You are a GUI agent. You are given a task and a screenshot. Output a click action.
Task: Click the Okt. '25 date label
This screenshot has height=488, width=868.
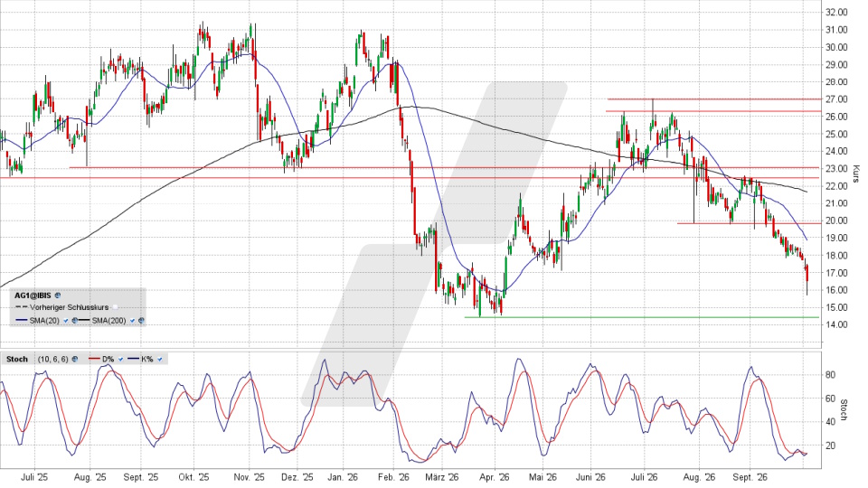193,477
